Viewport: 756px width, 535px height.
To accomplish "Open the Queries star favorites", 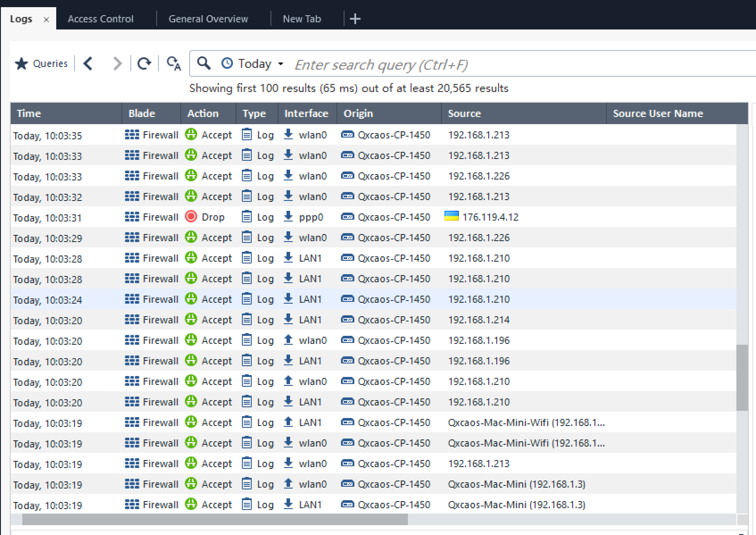I will click(41, 64).
